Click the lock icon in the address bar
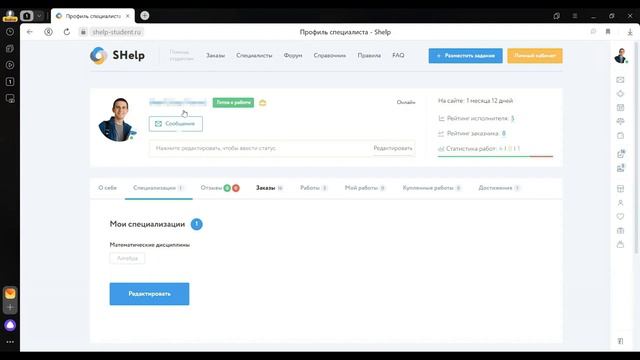Screen dimensions: 640x360 click(x=83, y=32)
